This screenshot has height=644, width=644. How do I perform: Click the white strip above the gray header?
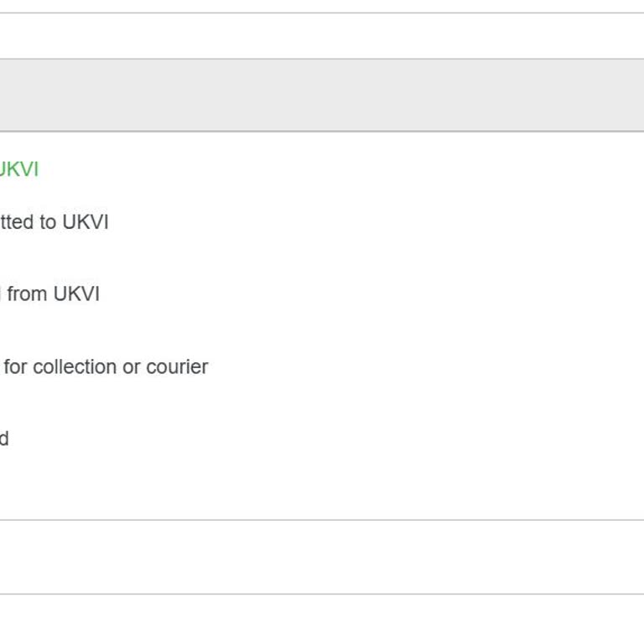point(322,36)
